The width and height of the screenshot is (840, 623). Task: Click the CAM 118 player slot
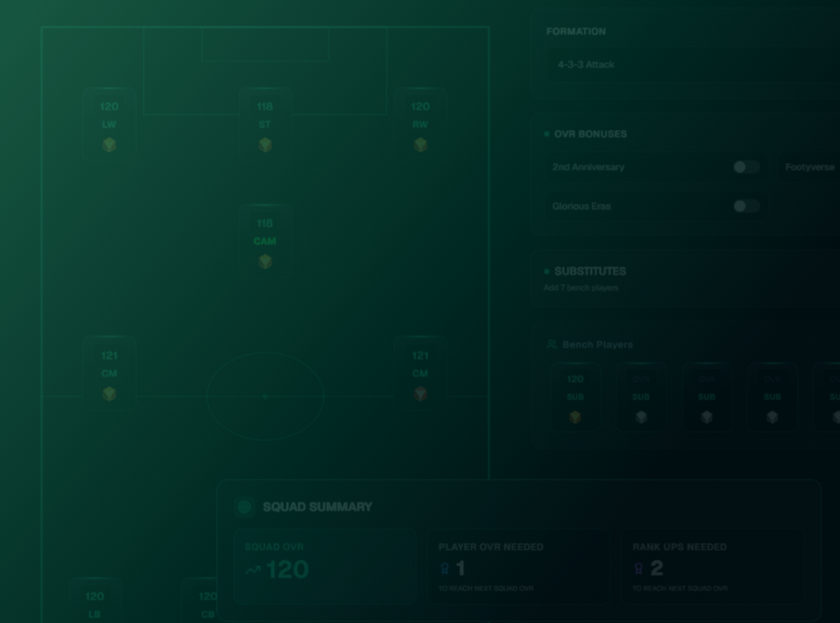(x=264, y=241)
